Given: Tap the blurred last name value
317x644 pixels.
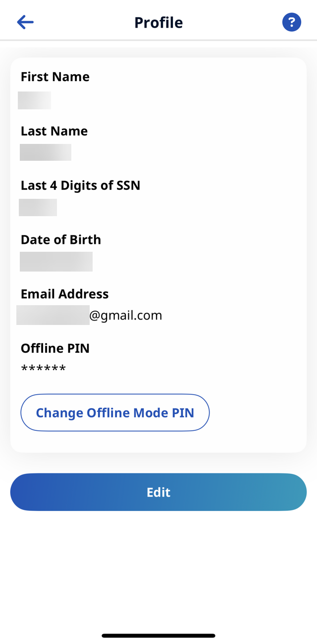Looking at the screenshot, I should pyautogui.click(x=46, y=152).
